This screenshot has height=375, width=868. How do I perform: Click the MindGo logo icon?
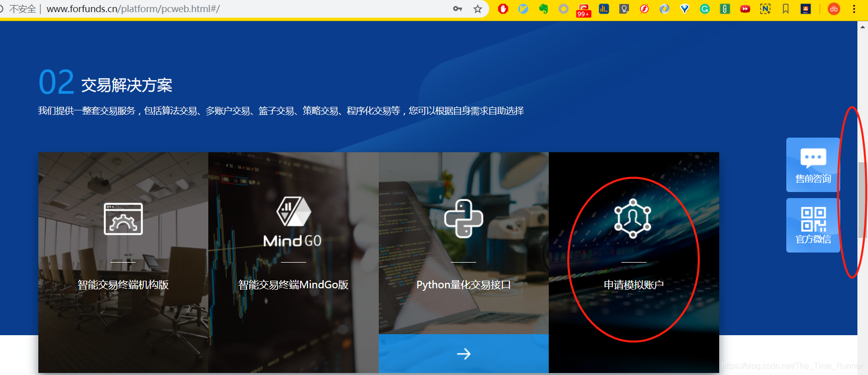(x=293, y=222)
